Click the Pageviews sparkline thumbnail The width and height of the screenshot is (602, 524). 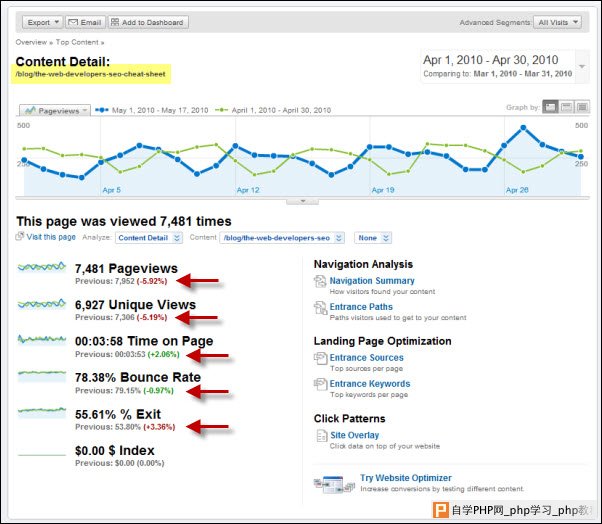tap(43, 269)
